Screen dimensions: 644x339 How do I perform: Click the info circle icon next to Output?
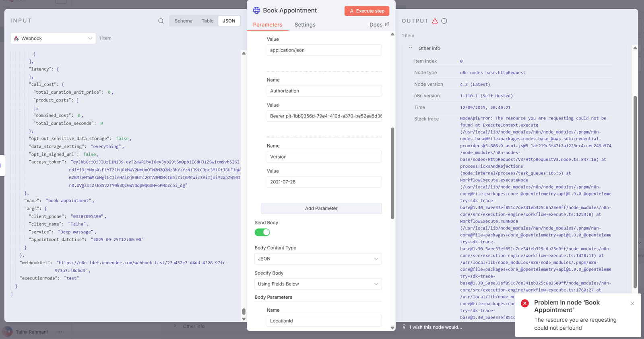[444, 21]
